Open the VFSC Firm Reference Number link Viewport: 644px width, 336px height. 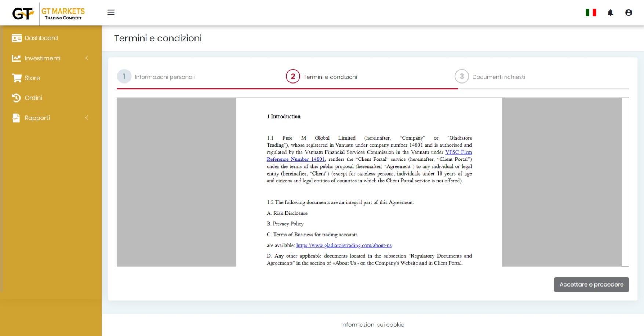coord(458,152)
